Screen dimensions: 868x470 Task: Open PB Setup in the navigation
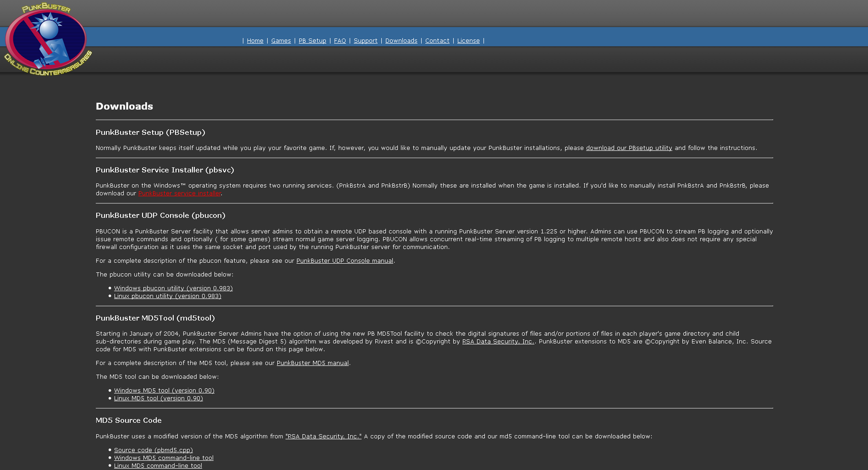[313, 41]
